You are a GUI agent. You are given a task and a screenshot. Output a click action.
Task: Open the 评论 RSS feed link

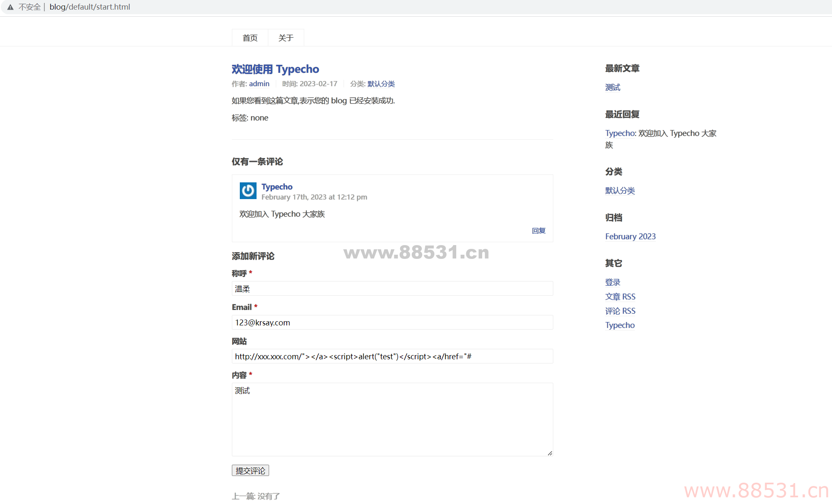click(x=620, y=311)
